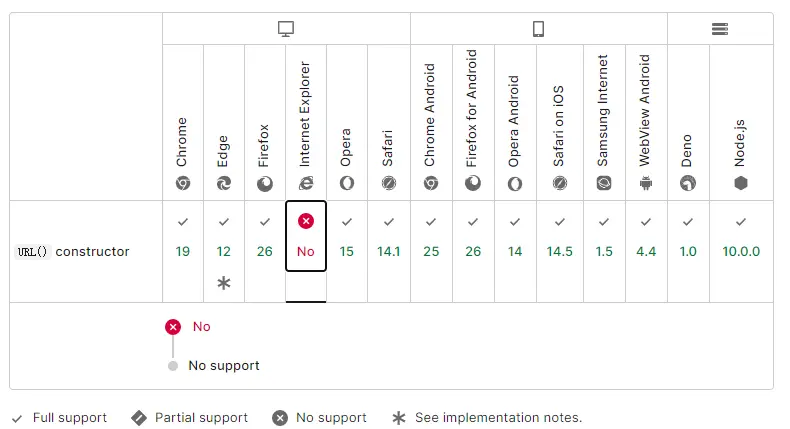
Task: Click the server platform icon header
Action: [720, 29]
